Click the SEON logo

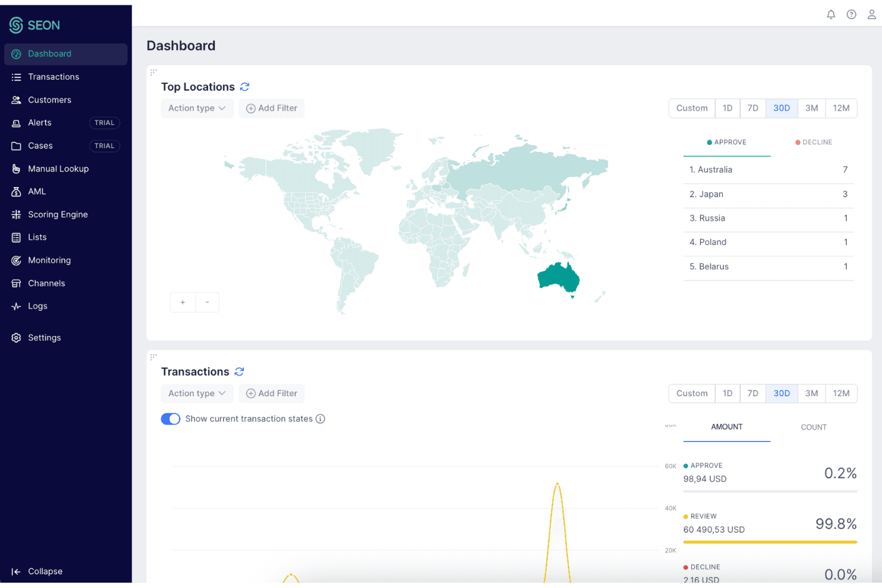pos(35,25)
